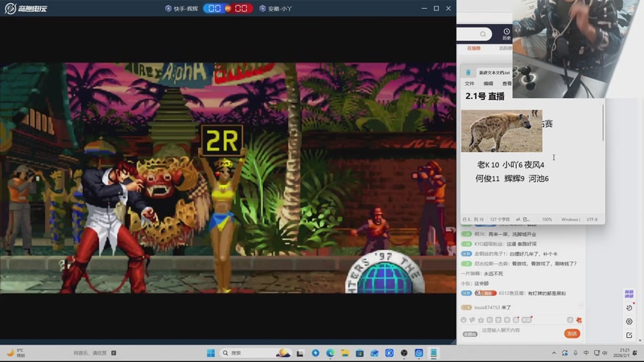Click the grey pill button left of chat input

pyautogui.click(x=470, y=334)
